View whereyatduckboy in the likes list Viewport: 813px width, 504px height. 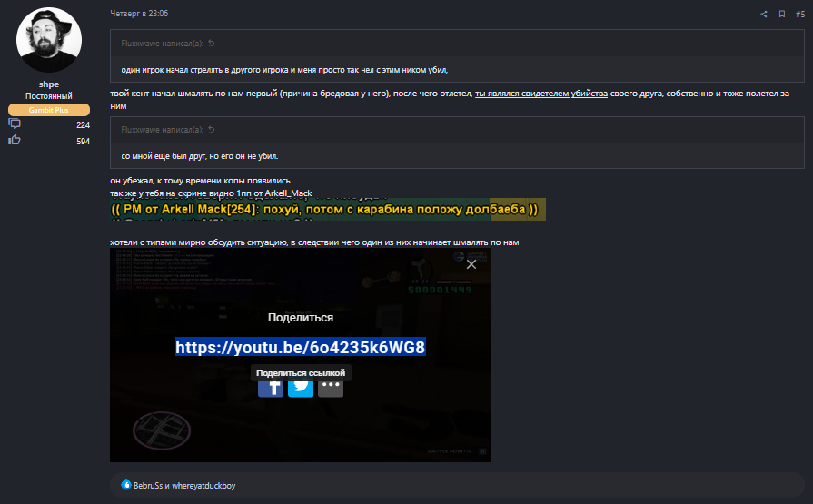pos(204,486)
